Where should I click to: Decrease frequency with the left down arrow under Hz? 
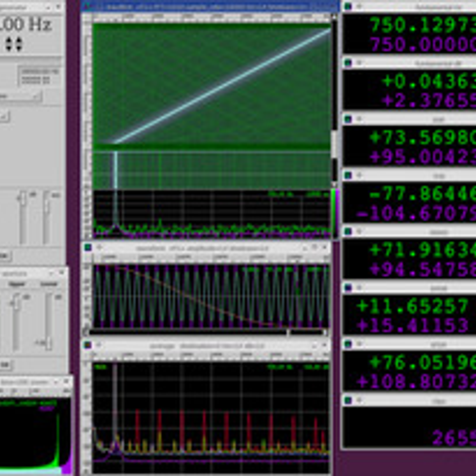point(9,48)
